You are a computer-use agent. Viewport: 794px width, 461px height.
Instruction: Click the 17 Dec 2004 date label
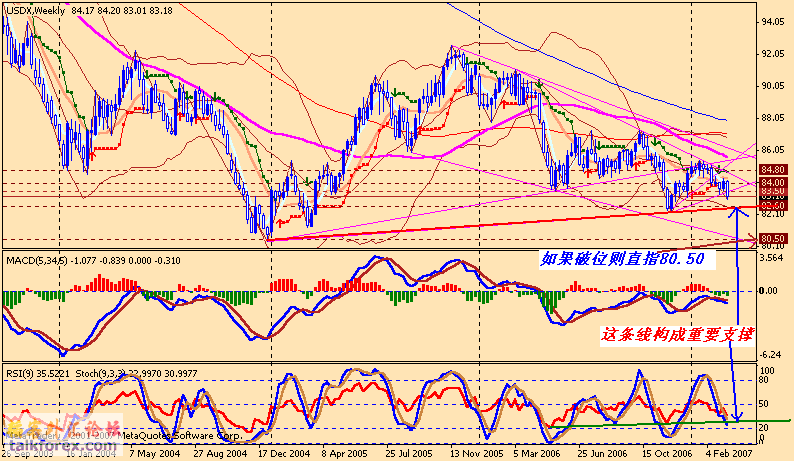coord(284,453)
